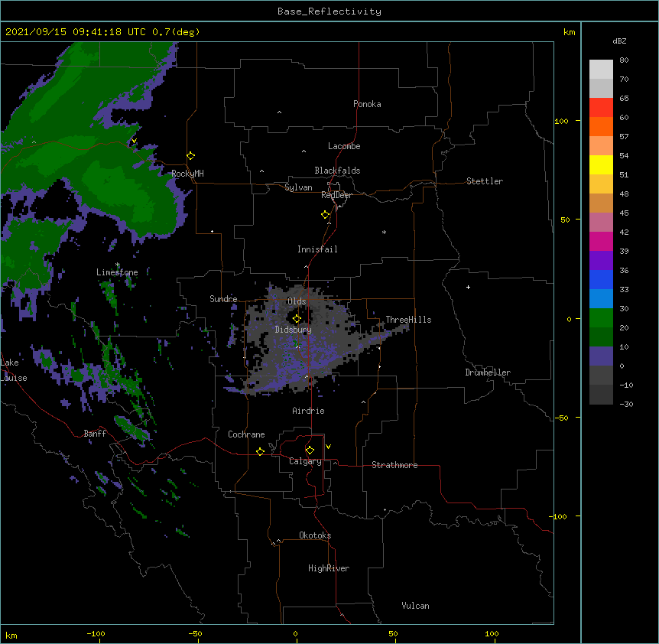The image size is (659, 644).
Task: Select the RedDeer city label
Action: point(336,195)
